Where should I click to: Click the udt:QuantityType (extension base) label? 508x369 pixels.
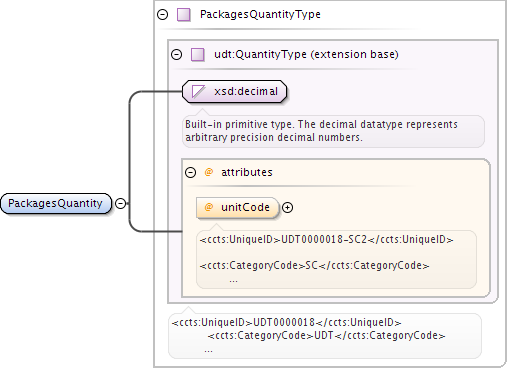(306, 54)
